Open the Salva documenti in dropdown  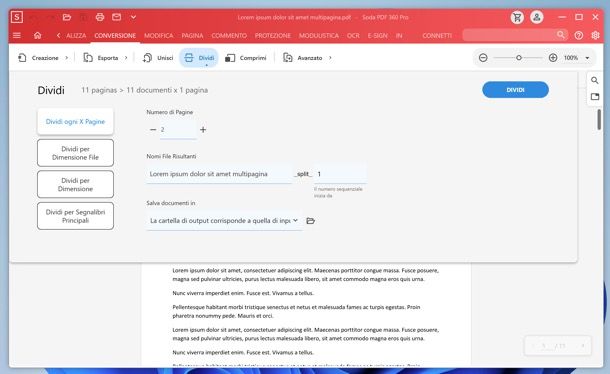tap(224, 221)
